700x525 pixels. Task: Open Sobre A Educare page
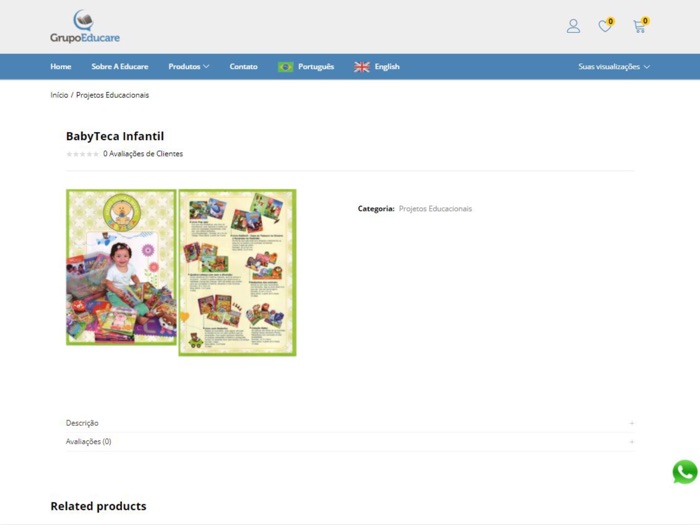coord(120,67)
